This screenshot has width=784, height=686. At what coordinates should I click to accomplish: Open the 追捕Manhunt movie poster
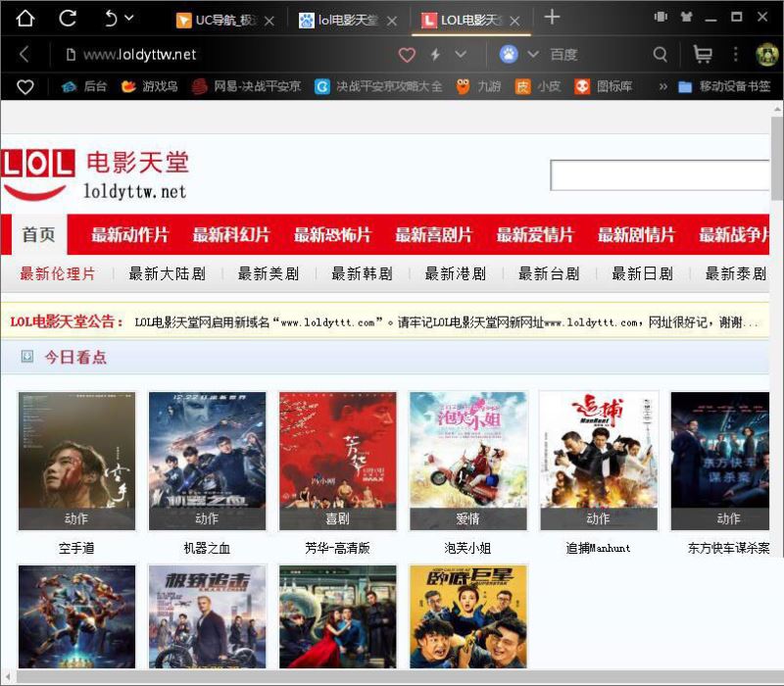[x=599, y=461]
